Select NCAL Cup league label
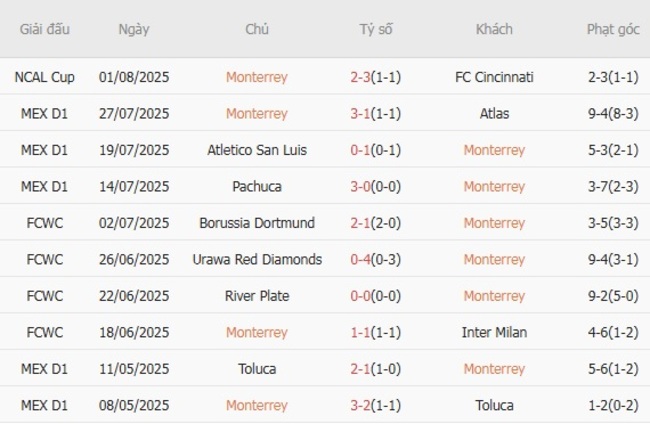Screen dimensions: 650x424 (x=44, y=77)
